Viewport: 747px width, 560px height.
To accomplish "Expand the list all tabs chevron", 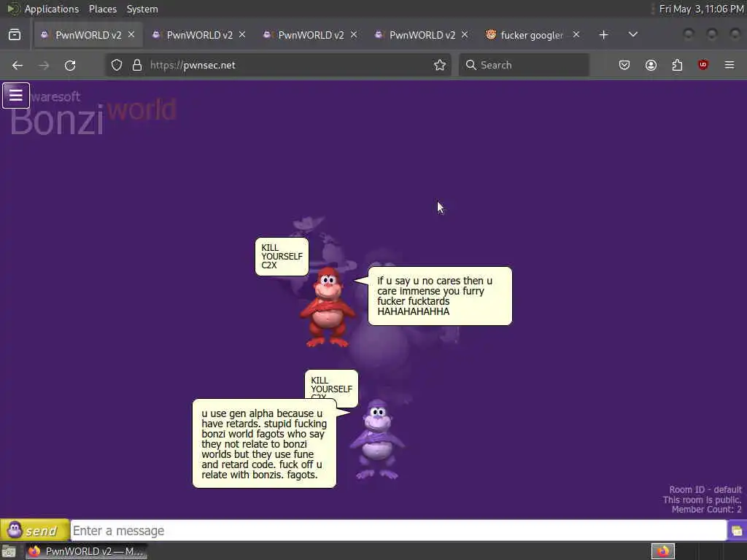I will [633, 34].
